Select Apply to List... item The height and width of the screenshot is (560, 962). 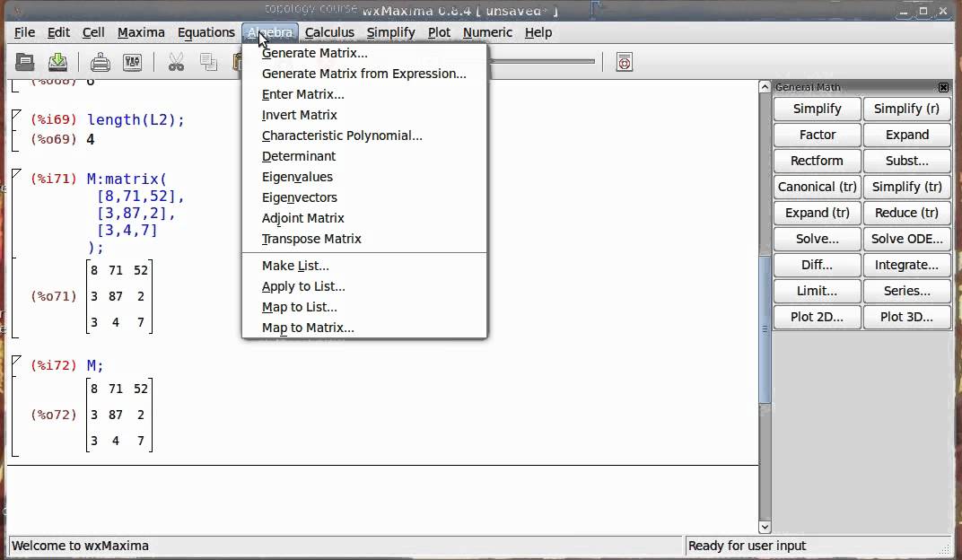coord(364,286)
